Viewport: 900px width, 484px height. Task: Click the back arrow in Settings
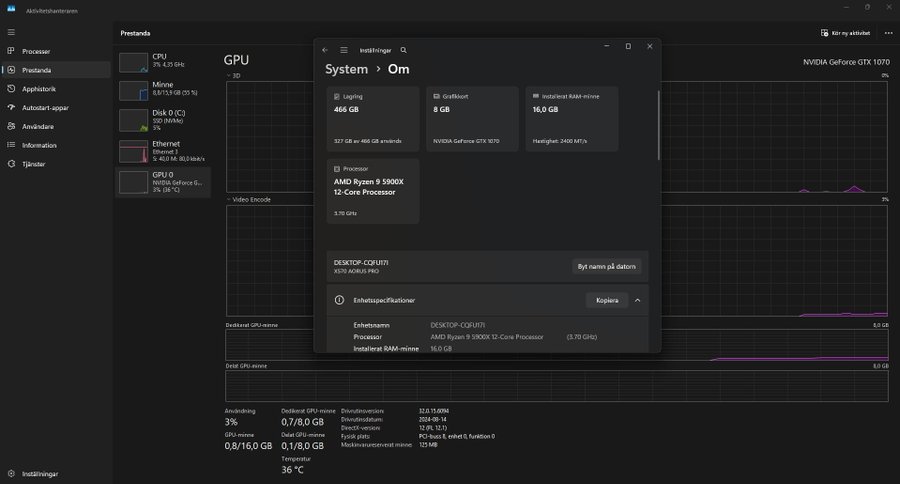tap(324, 49)
